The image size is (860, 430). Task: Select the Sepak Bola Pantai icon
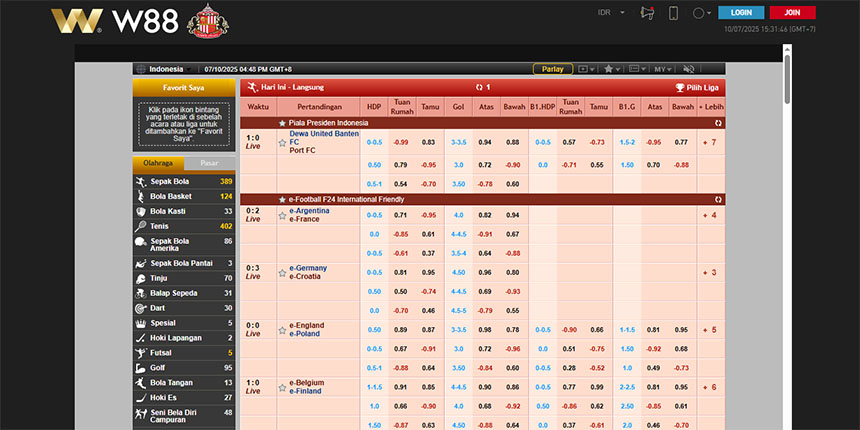coord(141,263)
